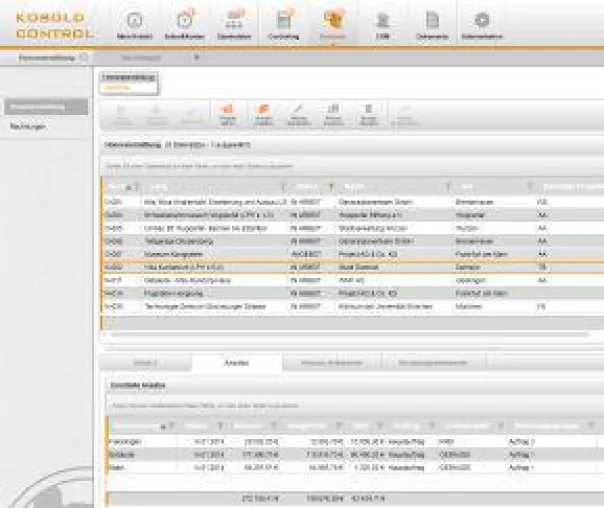Click the first orange toolbar icon
The width and height of the screenshot is (604, 508).
(x=228, y=115)
